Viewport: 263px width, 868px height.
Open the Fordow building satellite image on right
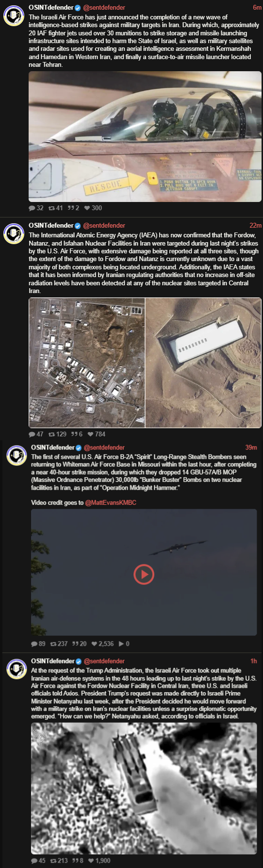point(204,362)
